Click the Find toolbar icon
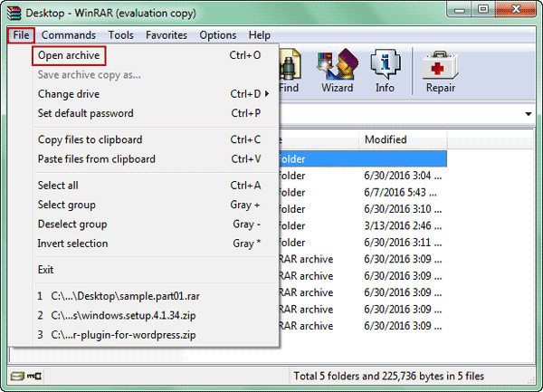The width and height of the screenshot is (543, 392). tap(289, 71)
